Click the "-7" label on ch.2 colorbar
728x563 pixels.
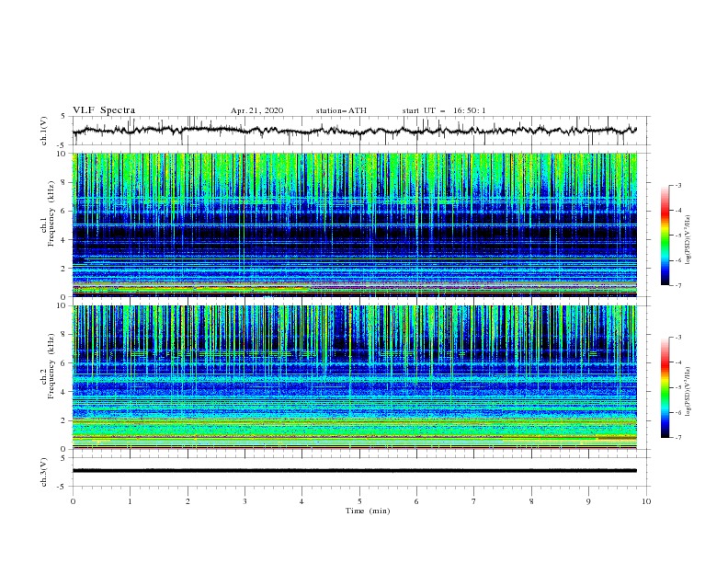pyautogui.click(x=678, y=438)
